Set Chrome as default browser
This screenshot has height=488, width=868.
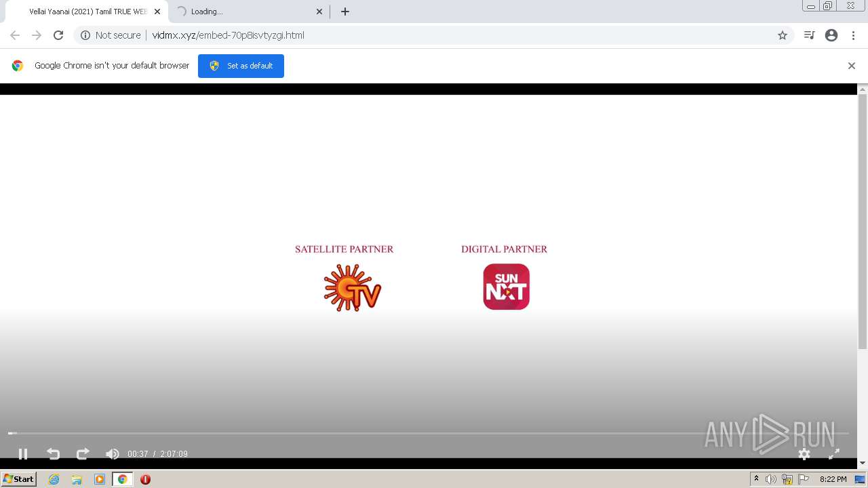241,66
